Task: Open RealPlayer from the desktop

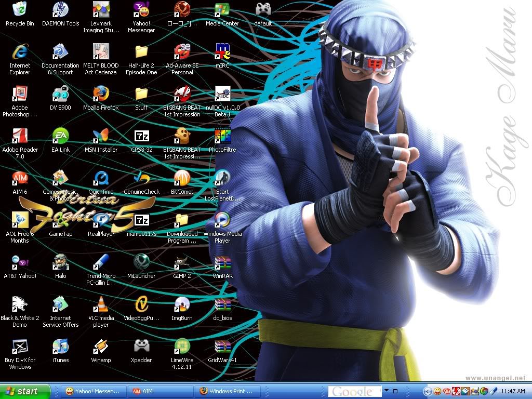Action: point(101,220)
